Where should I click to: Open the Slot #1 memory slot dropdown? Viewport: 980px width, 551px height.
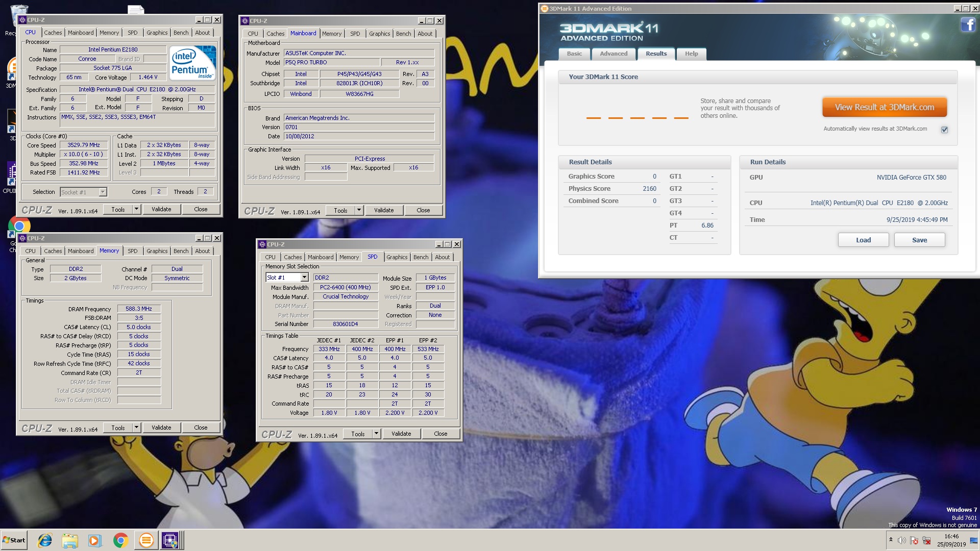pyautogui.click(x=304, y=278)
